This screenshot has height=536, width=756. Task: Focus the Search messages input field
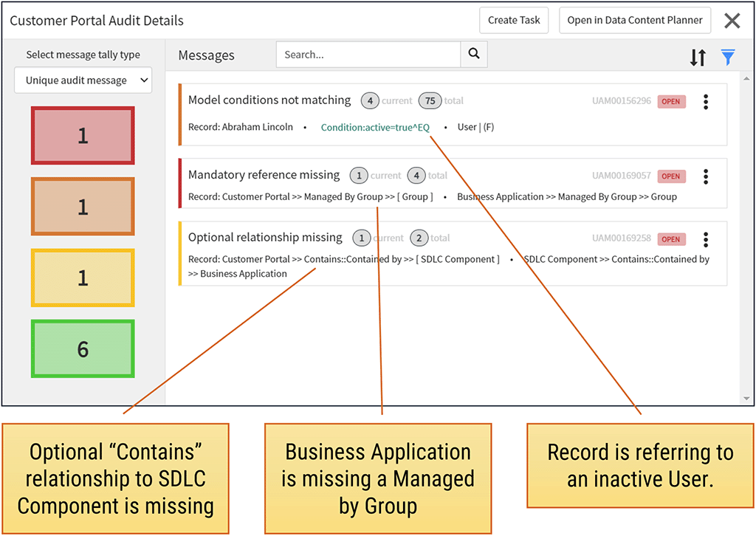368,55
